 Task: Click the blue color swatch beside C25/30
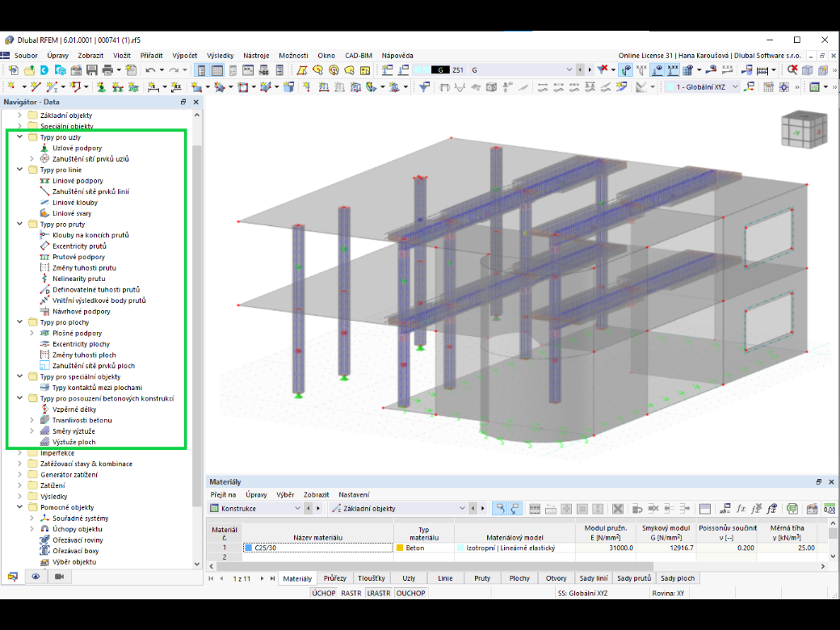click(249, 548)
